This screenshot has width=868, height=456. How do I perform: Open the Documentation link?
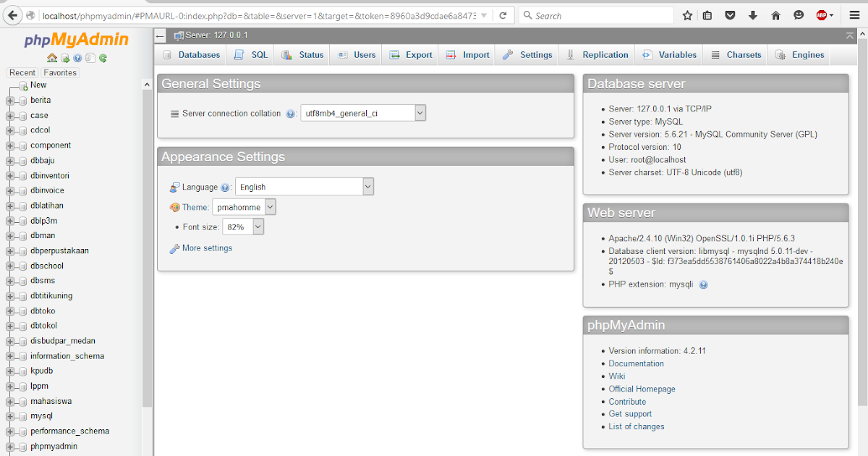coord(636,364)
